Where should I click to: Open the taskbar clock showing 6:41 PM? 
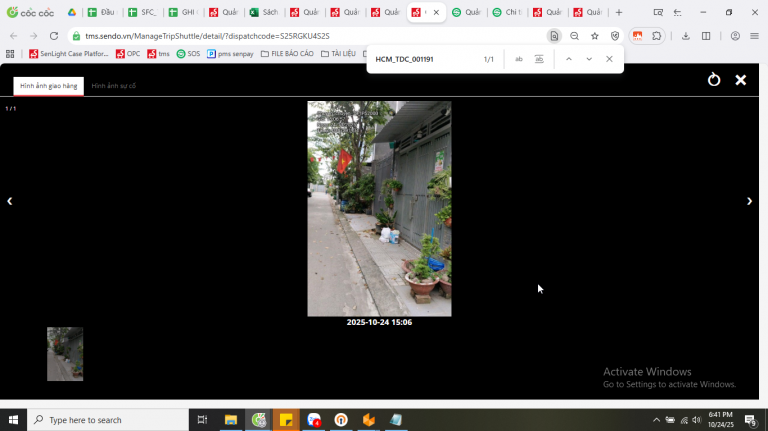coord(720,420)
